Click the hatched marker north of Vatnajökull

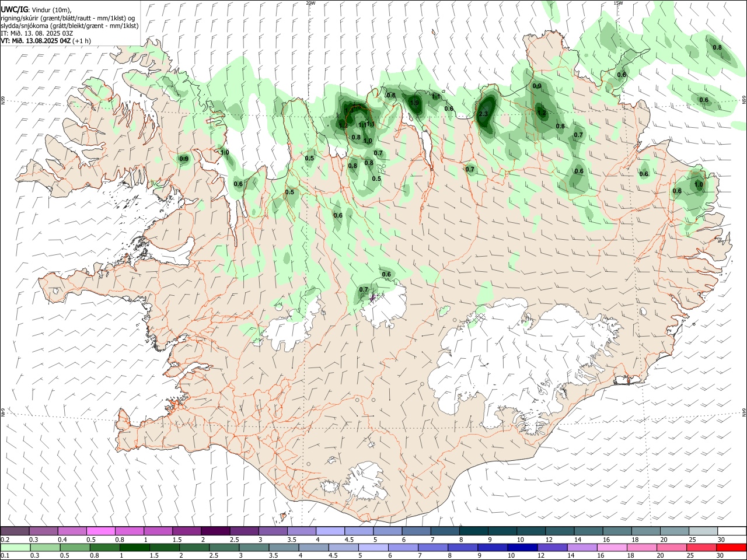(480, 318)
